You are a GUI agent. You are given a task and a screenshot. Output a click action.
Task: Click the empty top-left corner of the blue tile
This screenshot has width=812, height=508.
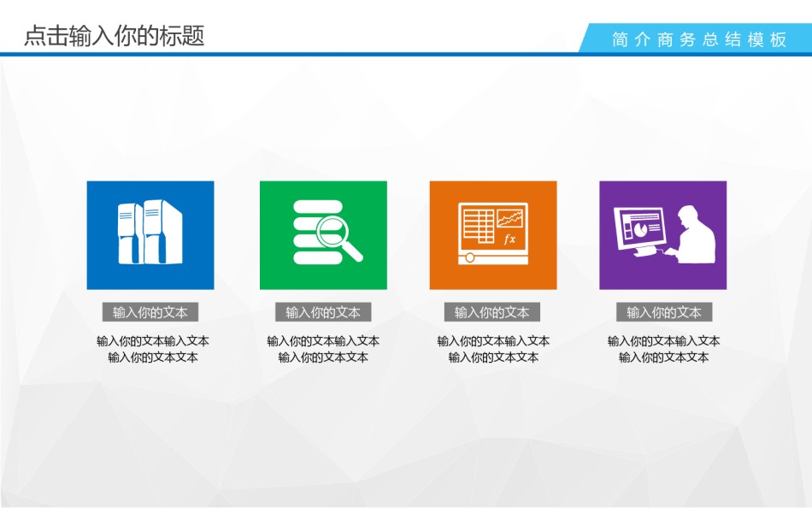(96, 189)
